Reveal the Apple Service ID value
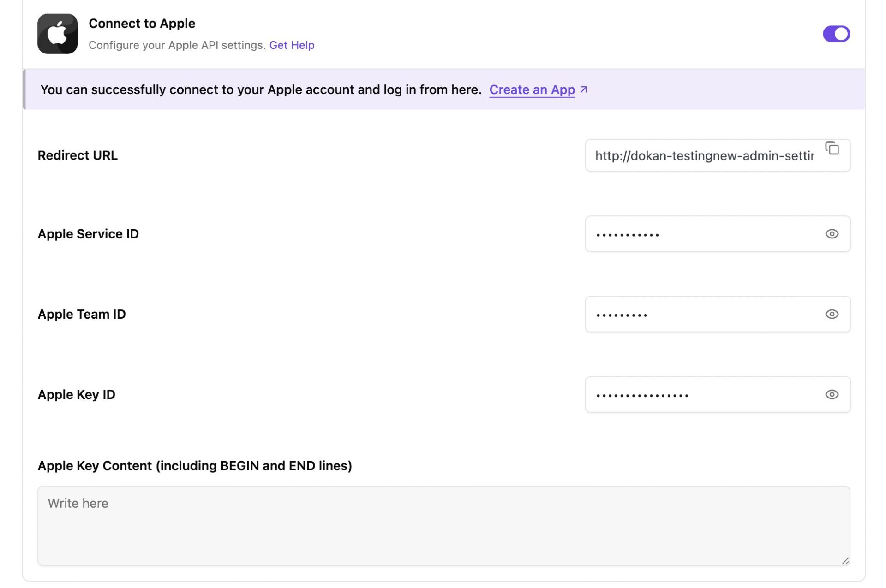 (x=832, y=234)
